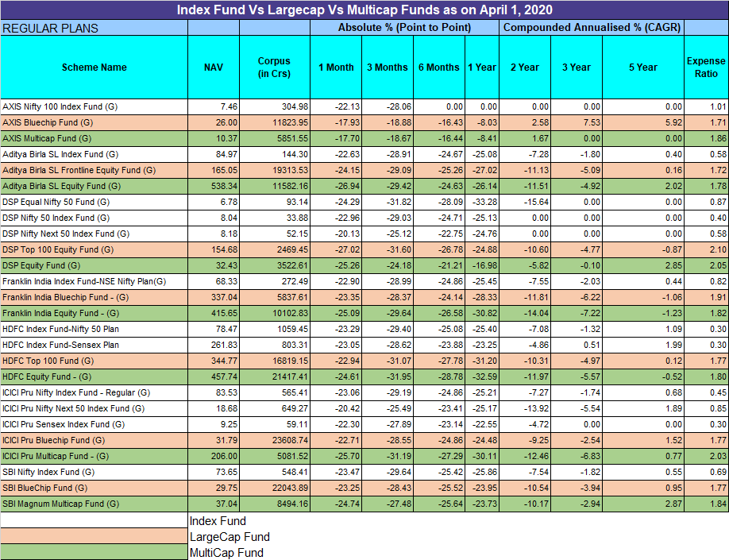Select ICICI Pru Bluechip Fund (G)
The image size is (729, 560).
coord(53,440)
